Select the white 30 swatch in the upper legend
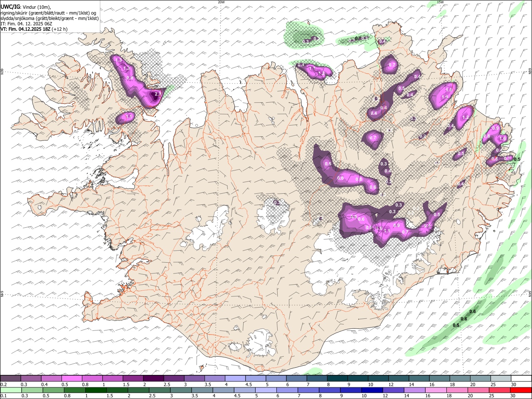The image size is (532, 399). coord(521,378)
